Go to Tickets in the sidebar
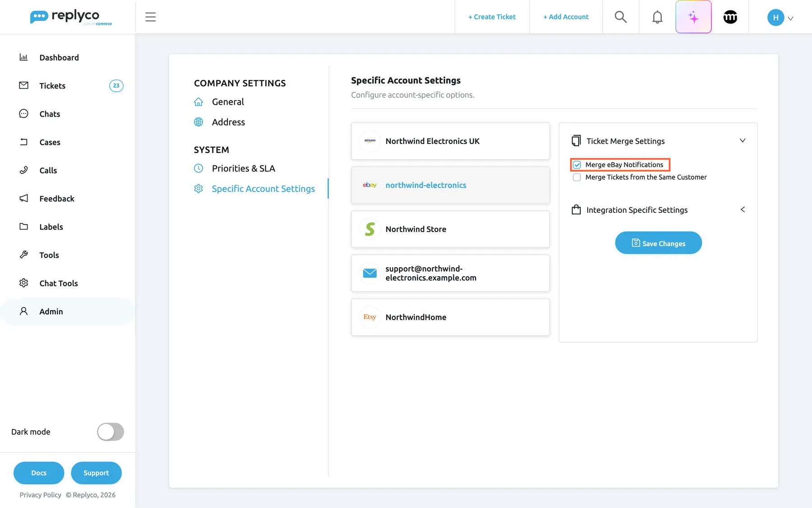The width and height of the screenshot is (812, 508). [68, 86]
